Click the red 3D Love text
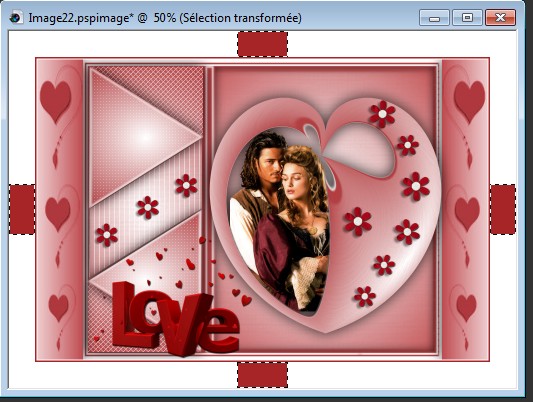Screen dimensions: 533x402 tap(175, 319)
